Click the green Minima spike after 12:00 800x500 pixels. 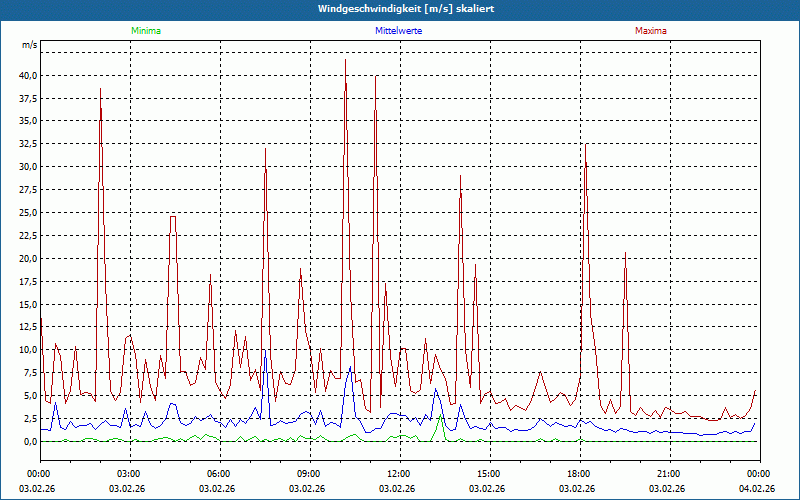tap(440, 414)
